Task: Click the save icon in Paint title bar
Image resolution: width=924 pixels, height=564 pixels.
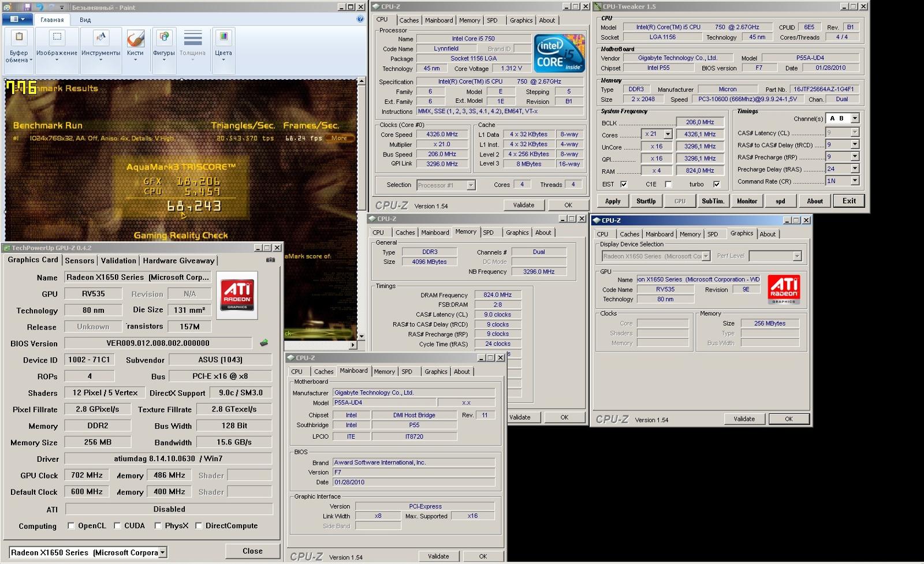Action: click(27, 7)
